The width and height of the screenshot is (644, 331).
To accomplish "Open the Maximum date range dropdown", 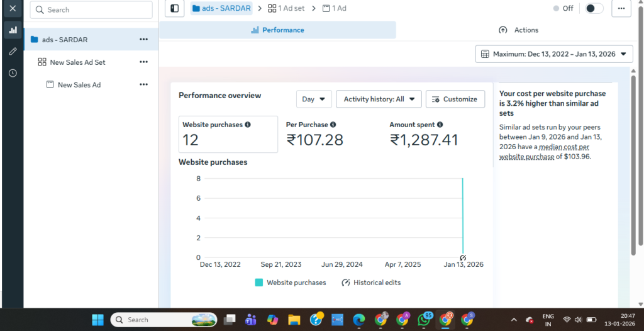I will click(x=554, y=54).
